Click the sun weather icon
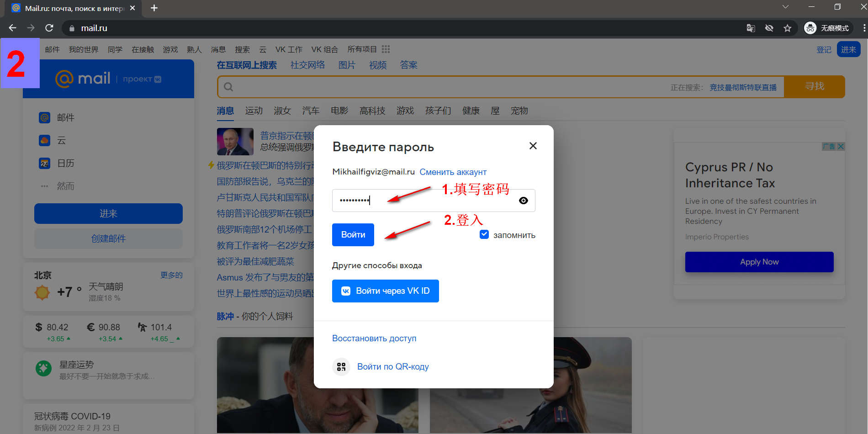 point(42,292)
